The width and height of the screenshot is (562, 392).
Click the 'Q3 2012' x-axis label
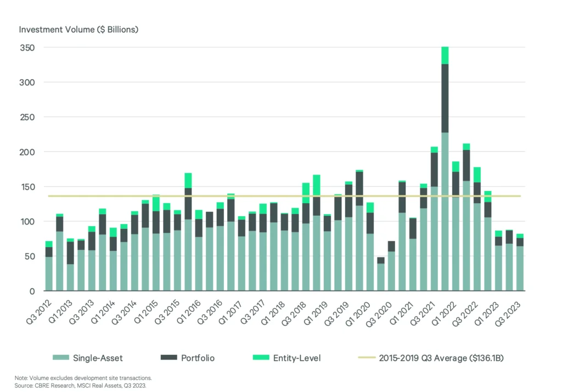(39, 313)
